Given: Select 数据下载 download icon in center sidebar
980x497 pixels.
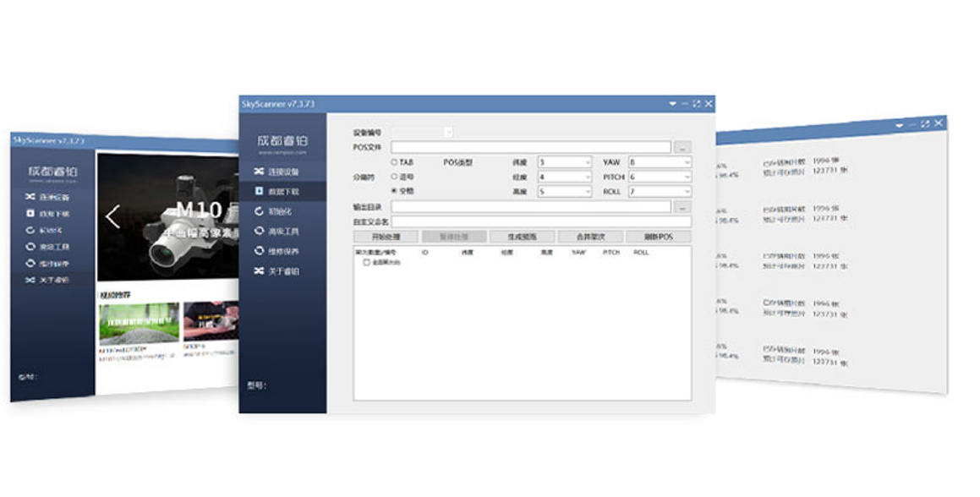Looking at the screenshot, I should point(260,191).
